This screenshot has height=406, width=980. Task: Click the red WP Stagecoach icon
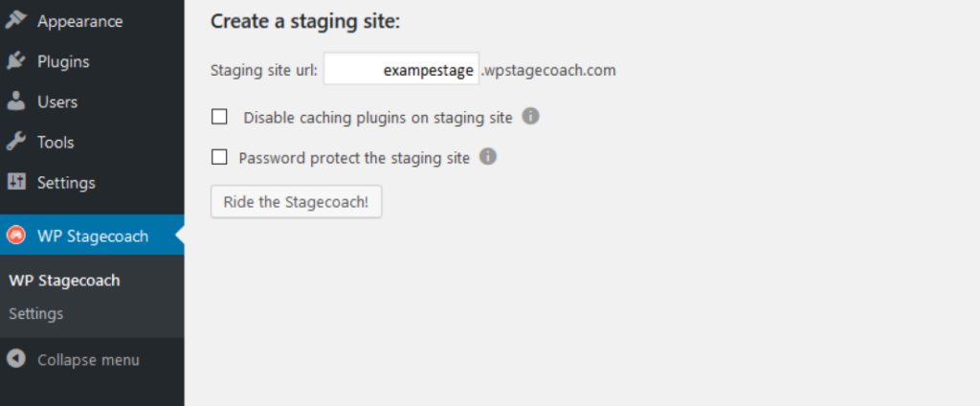[x=15, y=236]
